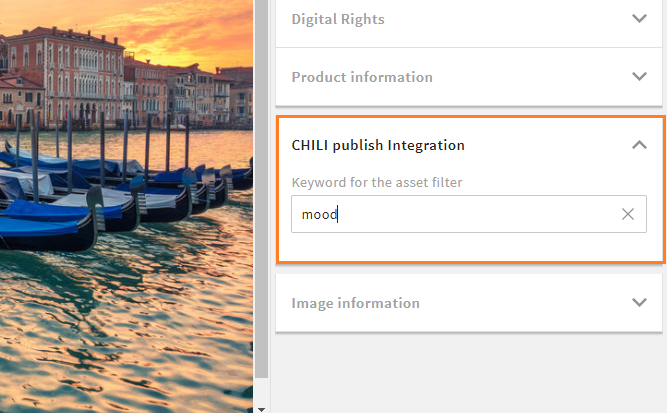
Task: Collapse CHILI publish Integration with up chevron
Action: [x=639, y=145]
